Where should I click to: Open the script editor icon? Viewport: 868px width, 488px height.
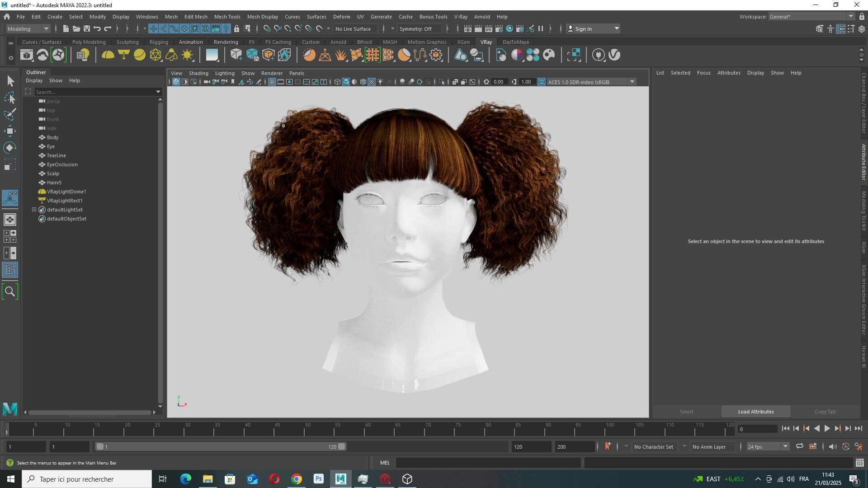coord(859,463)
